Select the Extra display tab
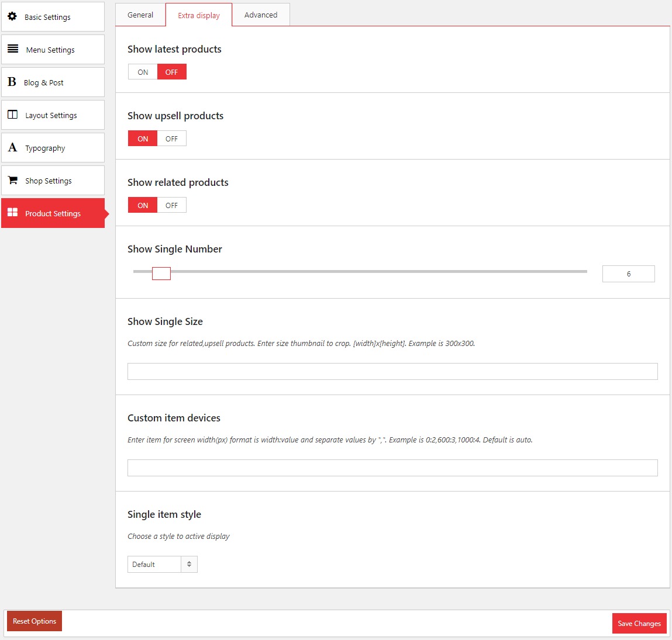This screenshot has width=672, height=640. click(199, 15)
